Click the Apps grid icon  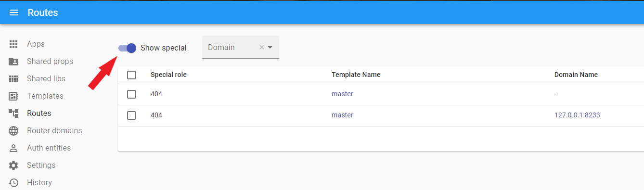pos(13,44)
